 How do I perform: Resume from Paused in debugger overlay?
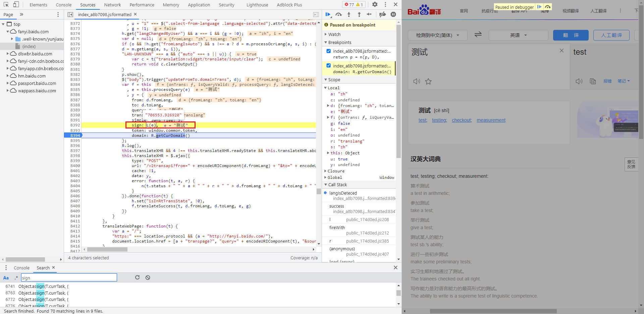pyautogui.click(x=539, y=7)
